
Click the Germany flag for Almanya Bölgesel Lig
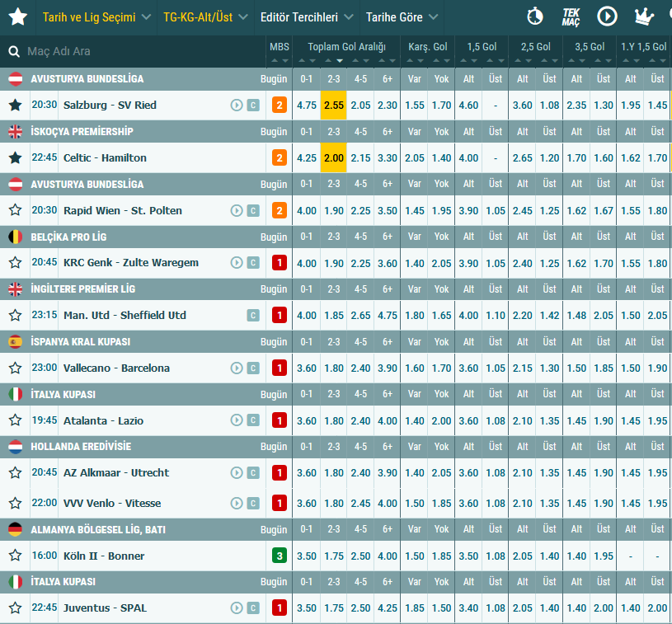click(x=16, y=530)
